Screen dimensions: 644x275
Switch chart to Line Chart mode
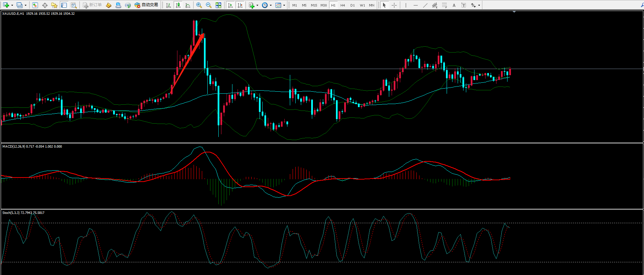[x=188, y=5]
